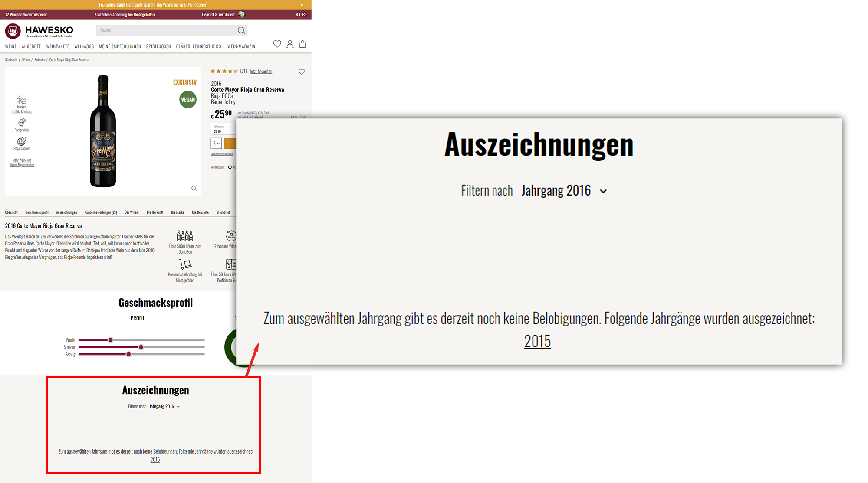Open the Jahrgang 2016 selector
Screen dimensions: 868x483
[223, 129]
